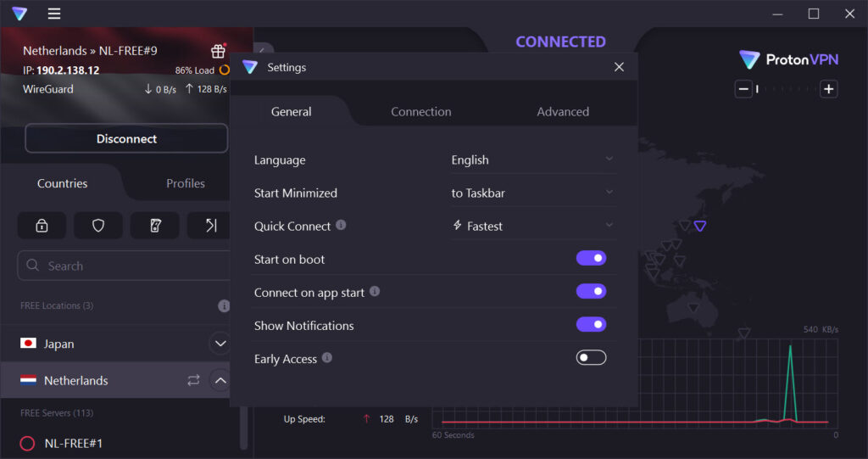The width and height of the screenshot is (868, 459).
Task: Open the Port Forwarding arrow icon
Action: (210, 226)
